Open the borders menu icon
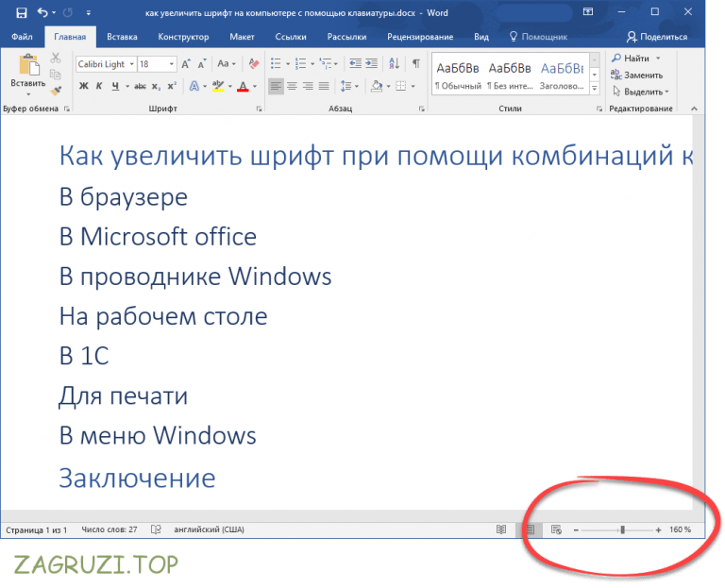This screenshot has width=725, height=588. pos(401,86)
